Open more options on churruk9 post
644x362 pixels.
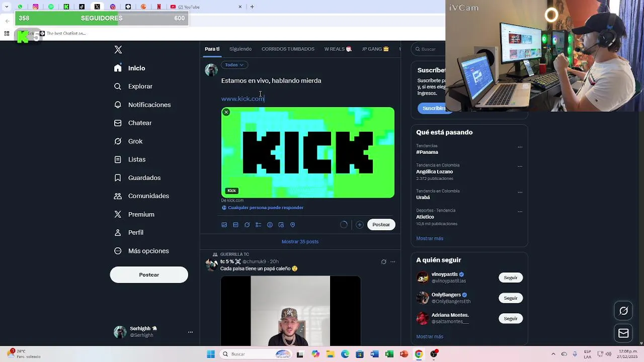pos(393,261)
